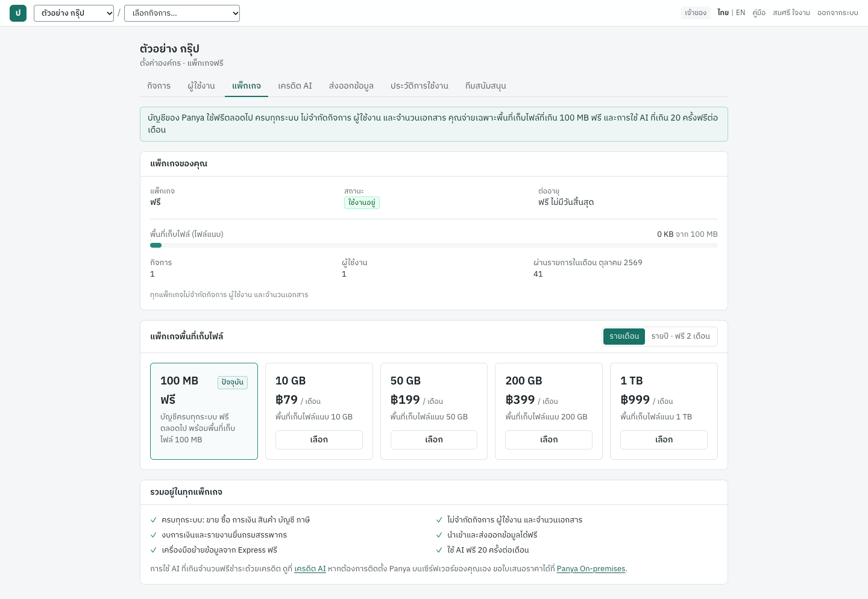The image size is (868, 599).
Task: Open the ทีมสนับสนุน tab
Action: [486, 86]
